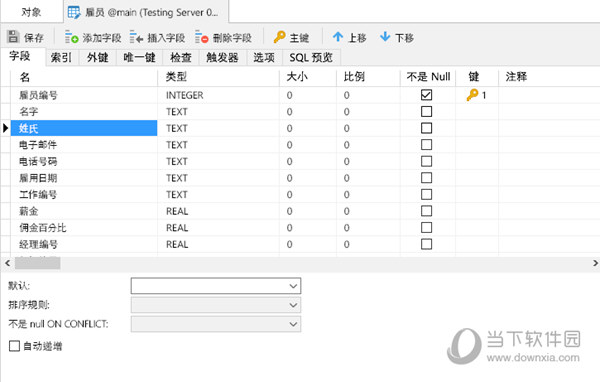Select the 佣金百分比 field name cell
600x382 pixels.
[x=84, y=227]
